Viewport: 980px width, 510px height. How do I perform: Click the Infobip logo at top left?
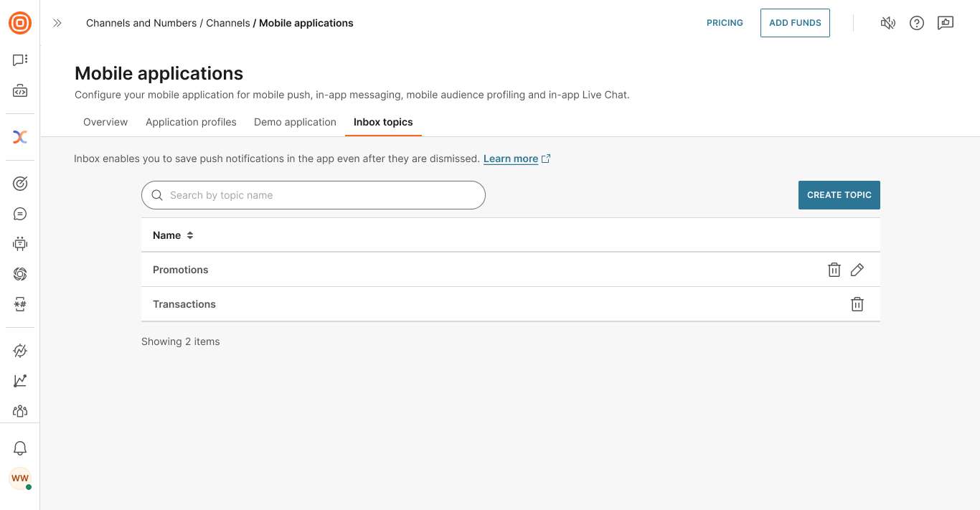[19, 22]
